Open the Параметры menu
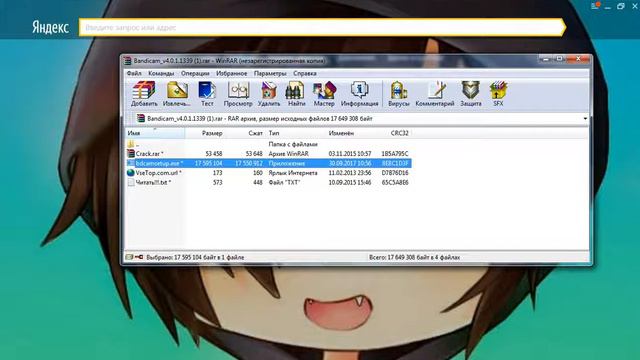 [x=270, y=73]
